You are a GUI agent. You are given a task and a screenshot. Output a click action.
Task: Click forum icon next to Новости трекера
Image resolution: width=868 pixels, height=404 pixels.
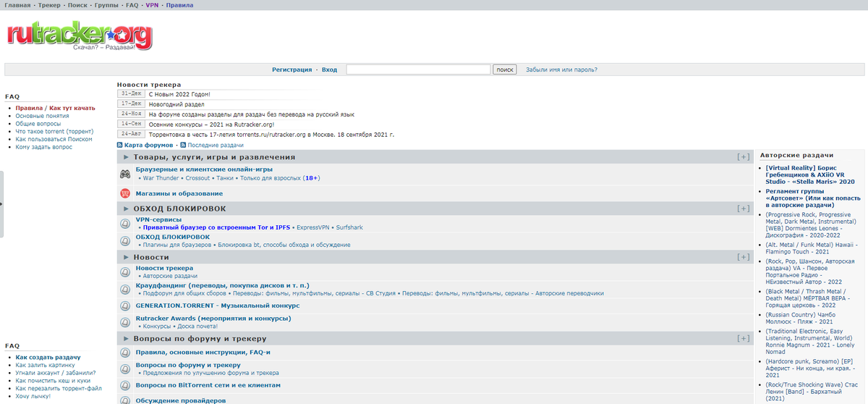point(125,272)
